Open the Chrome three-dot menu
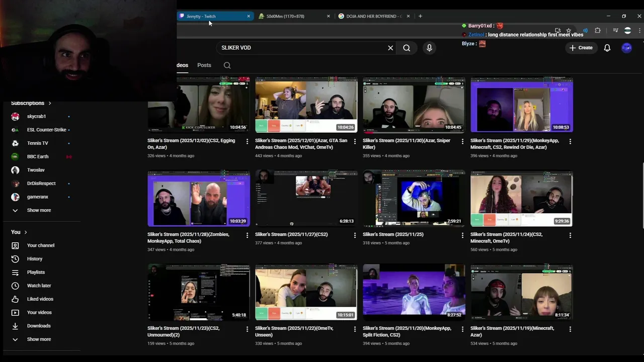The image size is (644, 362). tap(639, 31)
